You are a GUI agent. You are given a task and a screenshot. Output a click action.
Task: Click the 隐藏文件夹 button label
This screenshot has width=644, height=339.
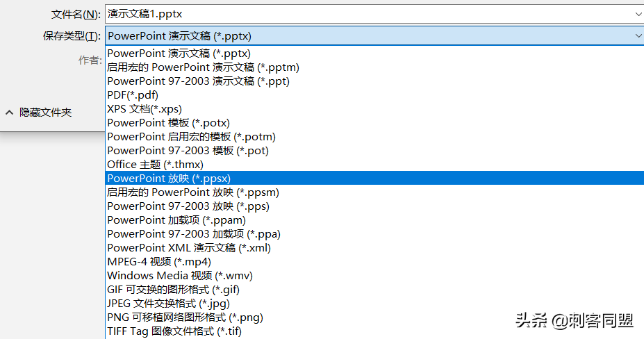[46, 112]
